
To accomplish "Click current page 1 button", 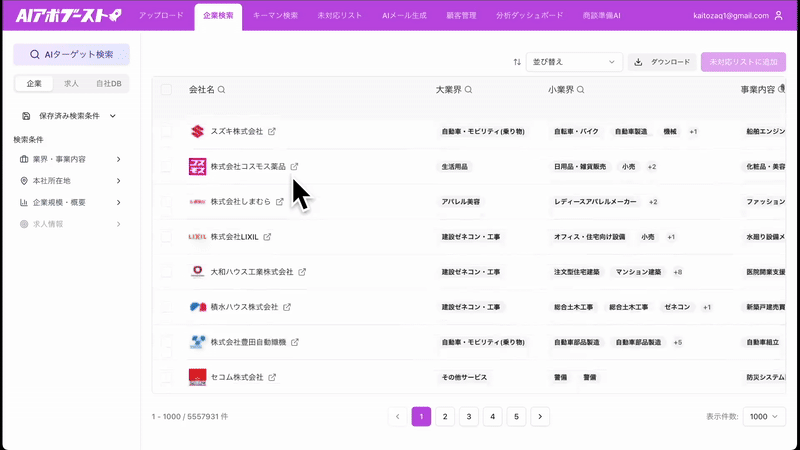I will (421, 417).
